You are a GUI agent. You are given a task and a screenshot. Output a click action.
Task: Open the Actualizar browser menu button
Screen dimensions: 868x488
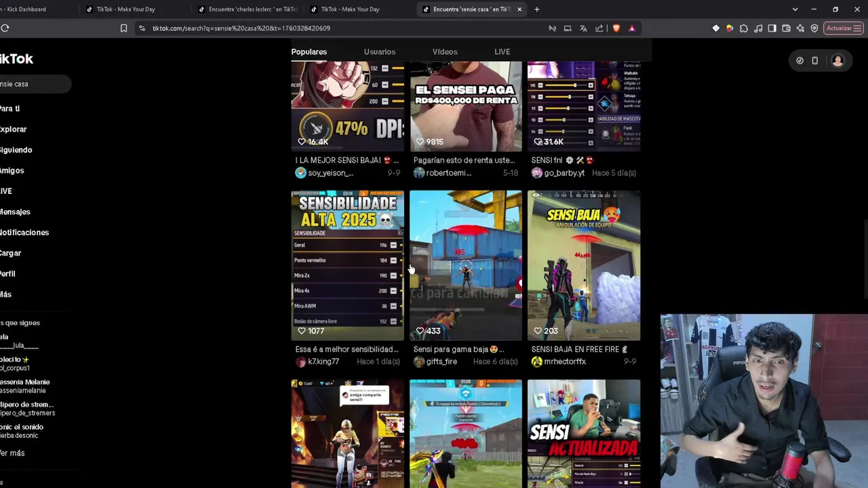(x=844, y=28)
